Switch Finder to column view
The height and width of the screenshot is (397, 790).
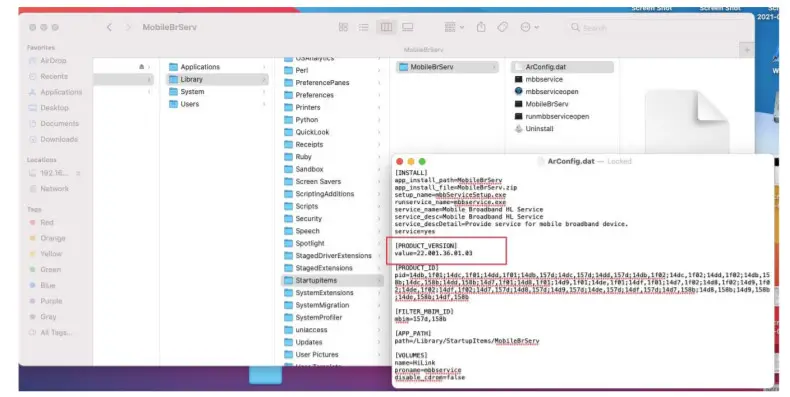click(x=386, y=27)
